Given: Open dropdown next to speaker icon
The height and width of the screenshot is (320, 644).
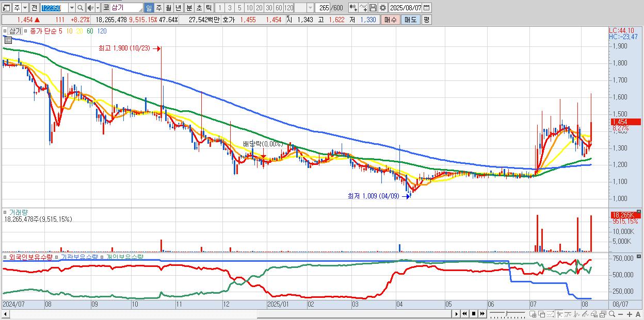Looking at the screenshot, I should point(96,8).
